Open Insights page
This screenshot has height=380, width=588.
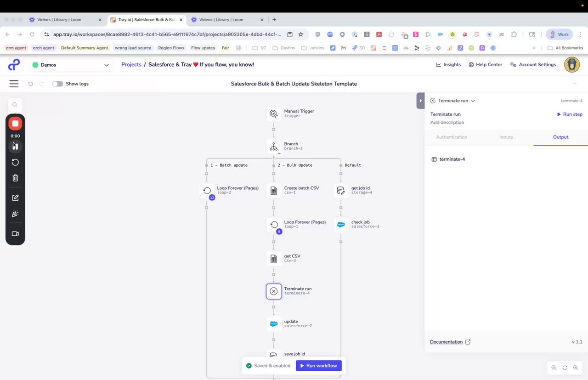click(x=448, y=65)
